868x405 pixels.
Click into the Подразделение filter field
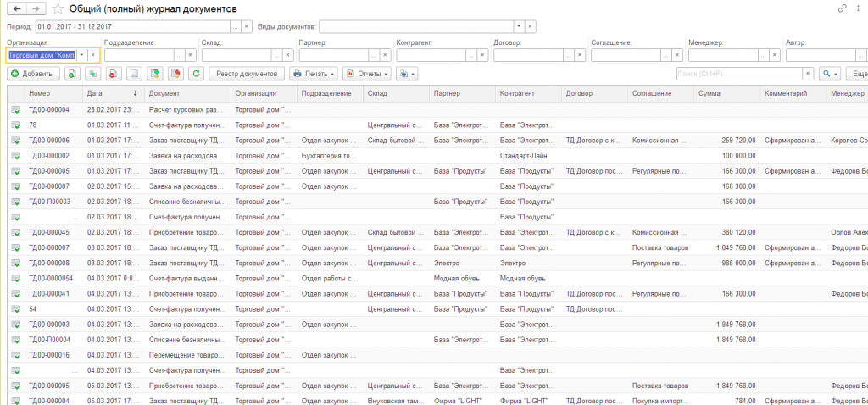139,55
